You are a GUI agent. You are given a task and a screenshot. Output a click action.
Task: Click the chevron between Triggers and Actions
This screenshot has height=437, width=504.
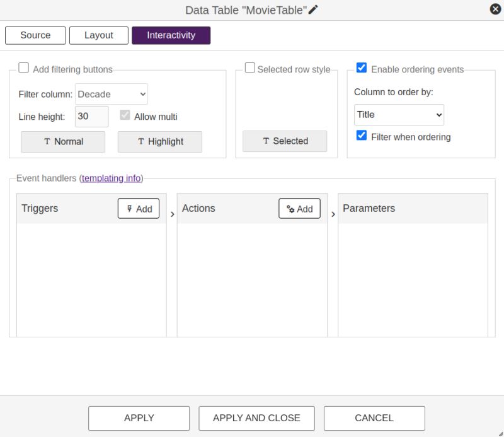173,213
